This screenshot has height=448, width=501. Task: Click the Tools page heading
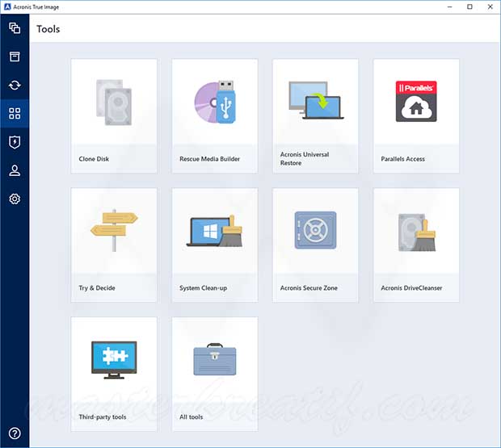[48, 29]
